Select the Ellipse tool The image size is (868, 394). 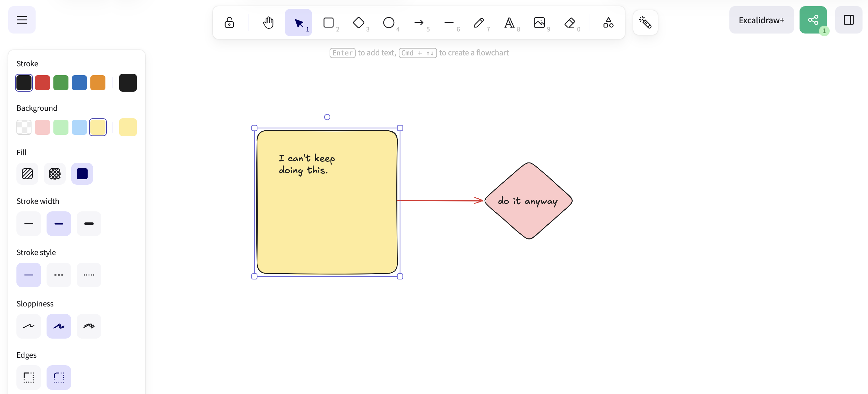coord(389,23)
